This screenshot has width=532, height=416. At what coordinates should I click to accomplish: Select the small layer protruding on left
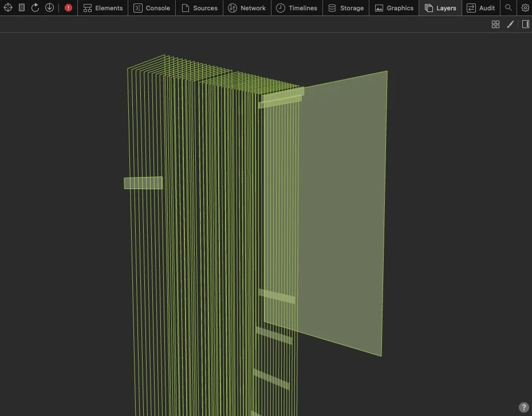tap(143, 183)
